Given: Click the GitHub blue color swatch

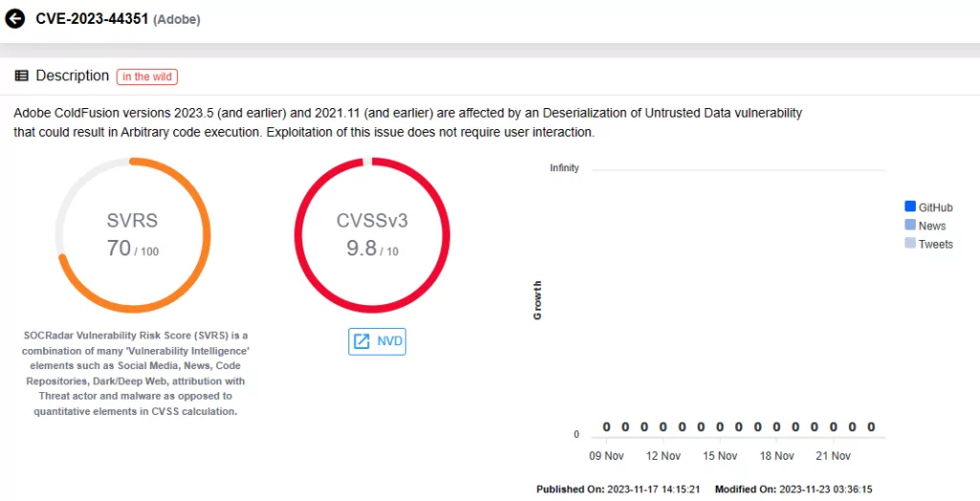Looking at the screenshot, I should coord(910,207).
